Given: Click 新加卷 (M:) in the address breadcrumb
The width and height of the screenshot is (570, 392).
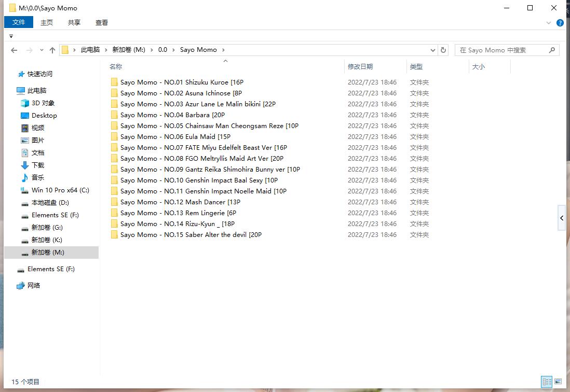Looking at the screenshot, I should pyautogui.click(x=129, y=50).
